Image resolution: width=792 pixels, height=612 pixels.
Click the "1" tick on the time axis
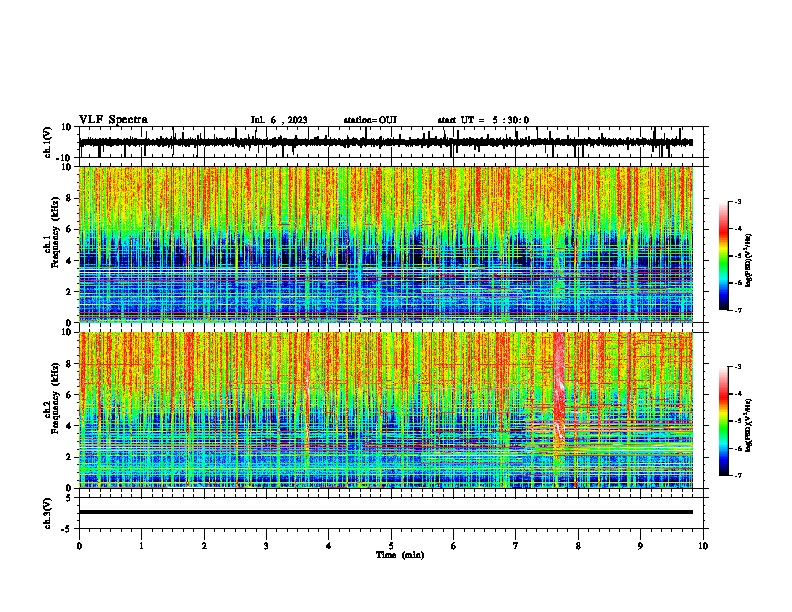tap(141, 546)
